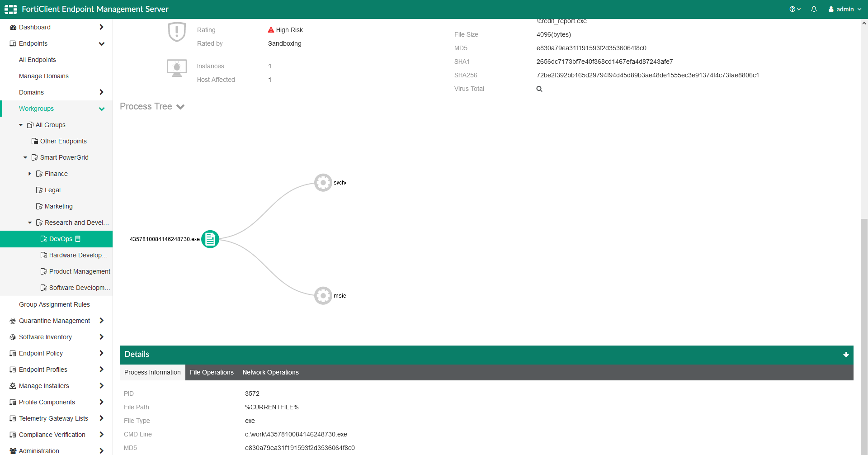Click the DevOps list icon
The height and width of the screenshot is (455, 868).
click(x=78, y=239)
